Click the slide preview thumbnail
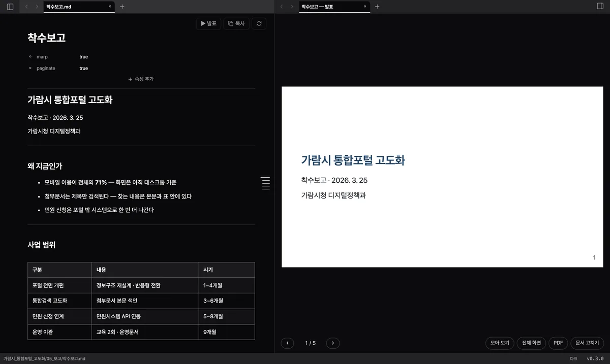Image resolution: width=610 pixels, height=364 pixels. 442,177
